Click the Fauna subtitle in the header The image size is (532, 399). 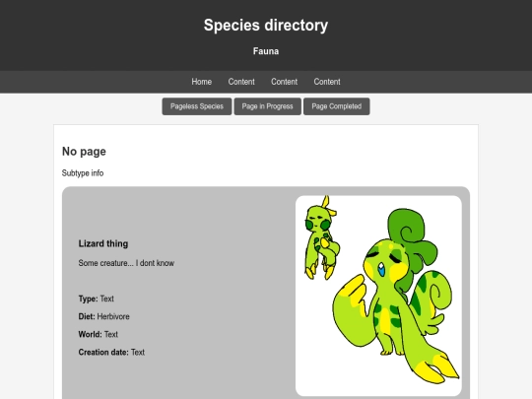(266, 51)
